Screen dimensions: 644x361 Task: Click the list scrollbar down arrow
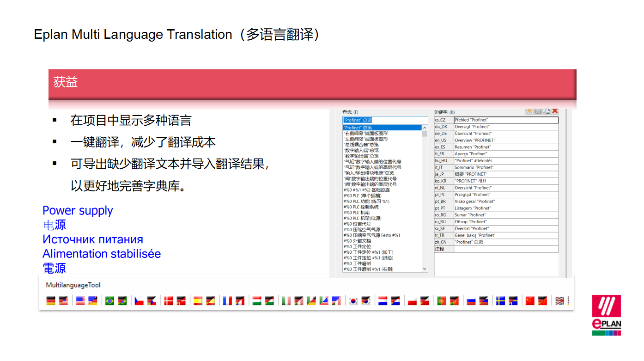coord(425,269)
